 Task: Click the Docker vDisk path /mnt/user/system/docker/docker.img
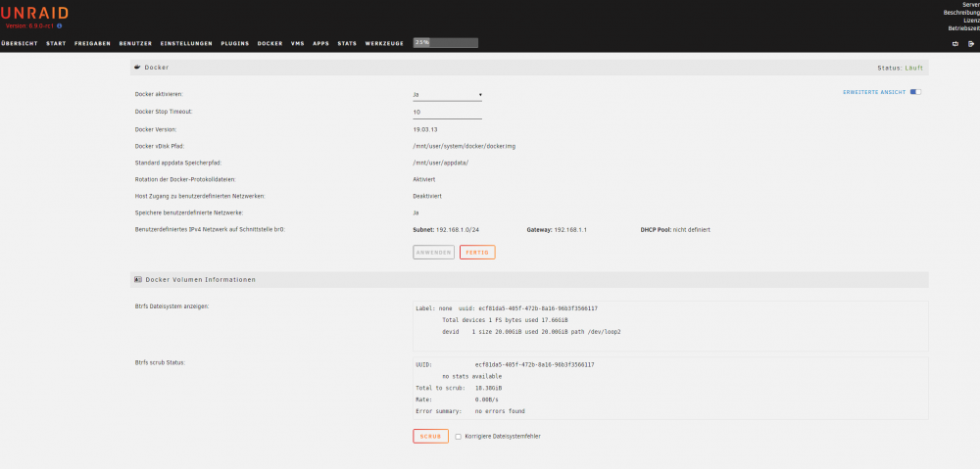(464, 146)
